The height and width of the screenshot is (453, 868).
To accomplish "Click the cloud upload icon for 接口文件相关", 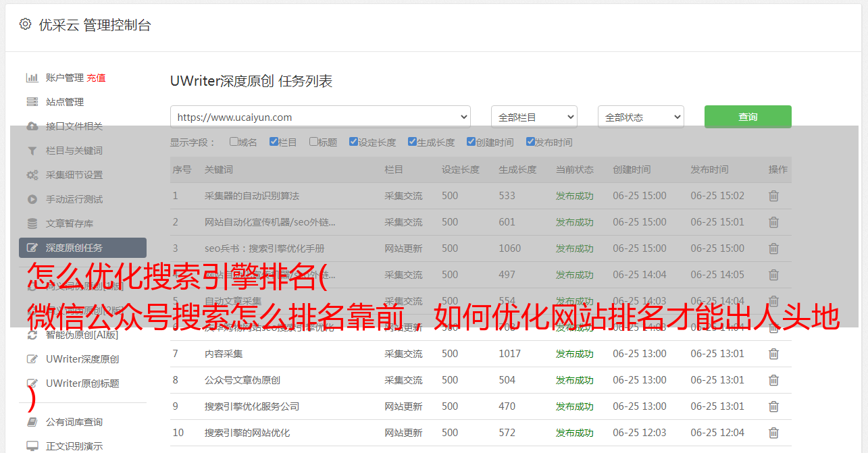I will [x=32, y=126].
